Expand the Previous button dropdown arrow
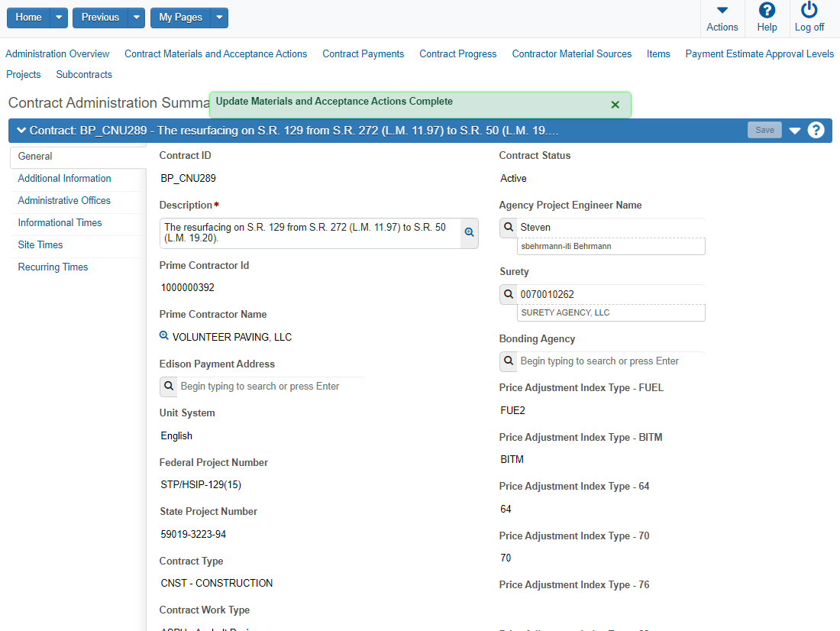Screen dimensions: 840x631 [136, 18]
